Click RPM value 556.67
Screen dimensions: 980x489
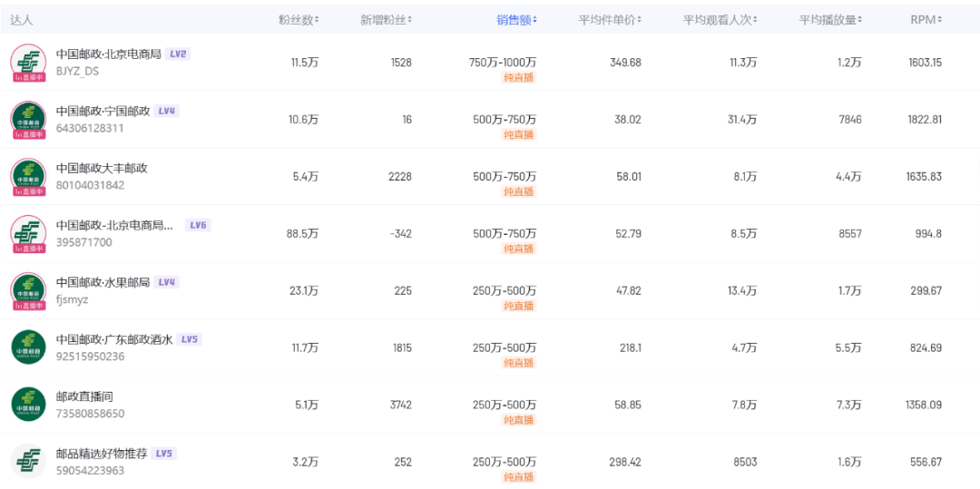926,462
